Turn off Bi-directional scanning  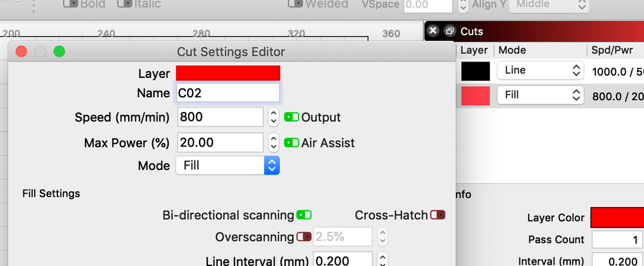tap(304, 215)
